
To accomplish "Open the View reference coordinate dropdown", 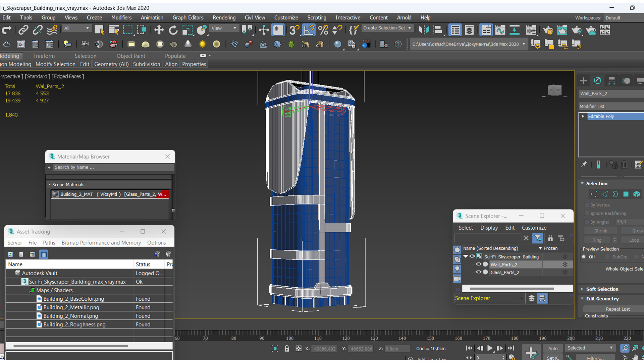I will 224,28.
